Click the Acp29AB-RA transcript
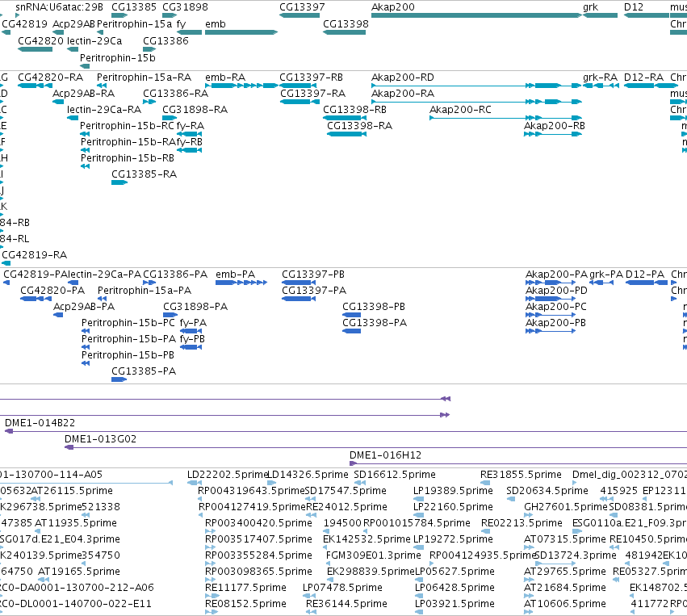 [58, 102]
